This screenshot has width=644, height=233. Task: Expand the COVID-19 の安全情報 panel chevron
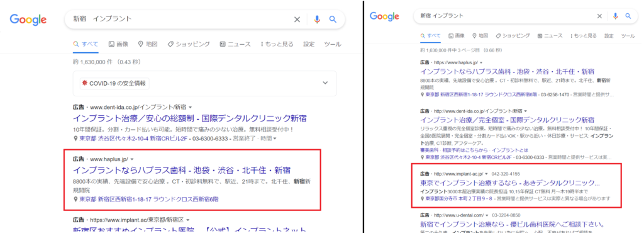pyautogui.click(x=325, y=83)
